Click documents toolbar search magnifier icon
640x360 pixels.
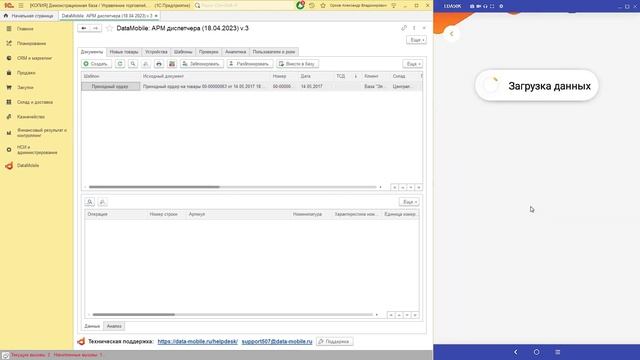(x=133, y=64)
